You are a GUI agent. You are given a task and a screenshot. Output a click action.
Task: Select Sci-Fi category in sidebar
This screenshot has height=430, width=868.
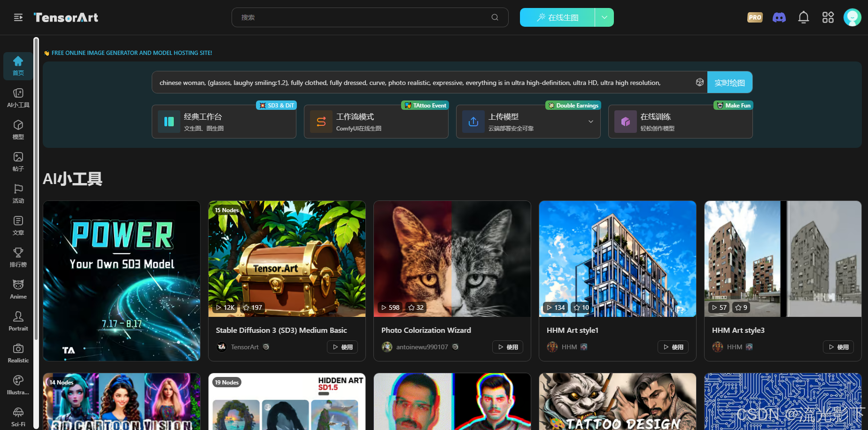pos(18,417)
